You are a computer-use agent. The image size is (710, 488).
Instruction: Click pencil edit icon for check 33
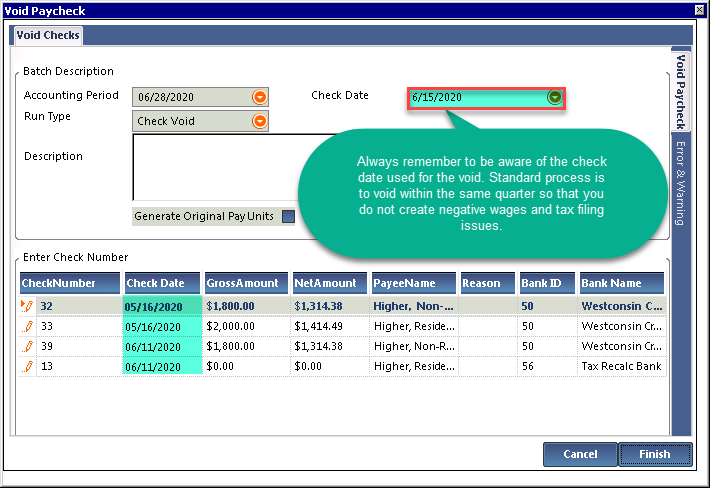click(x=28, y=326)
